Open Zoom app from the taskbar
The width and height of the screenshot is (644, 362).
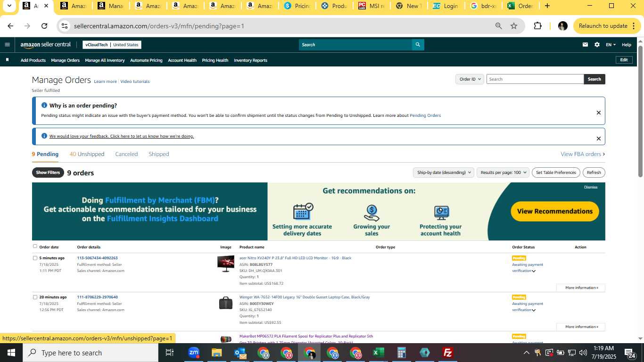[x=193, y=353]
